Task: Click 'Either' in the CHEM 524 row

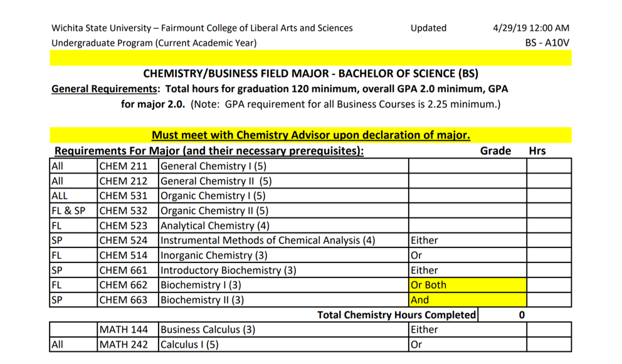Action: 424,241
